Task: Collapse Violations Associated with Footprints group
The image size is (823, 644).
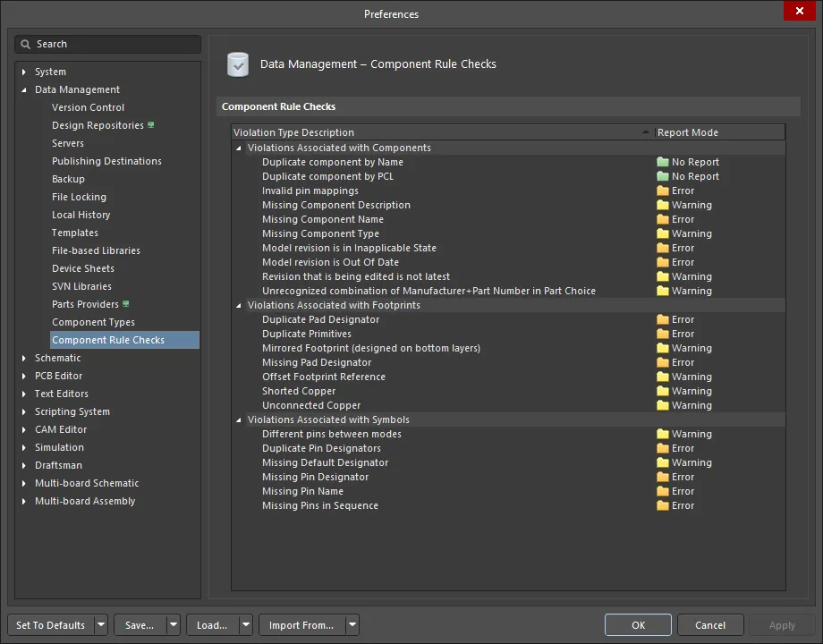Action: tap(238, 305)
